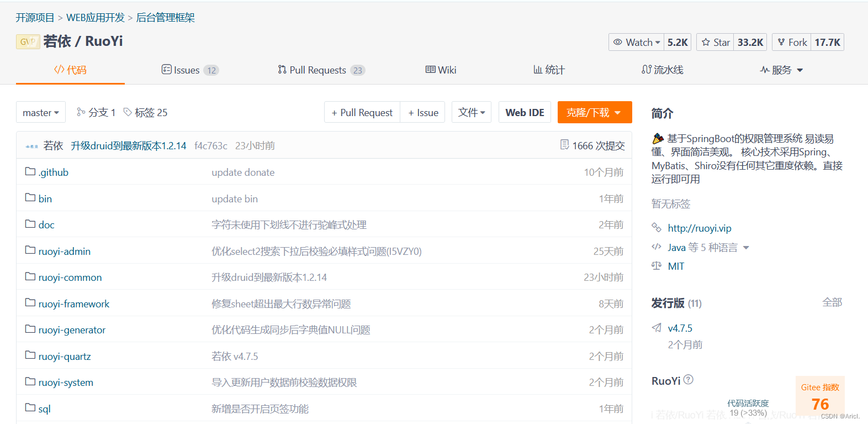868x424 pixels.
Task: Open the 文件 file dropdown
Action: 472,112
